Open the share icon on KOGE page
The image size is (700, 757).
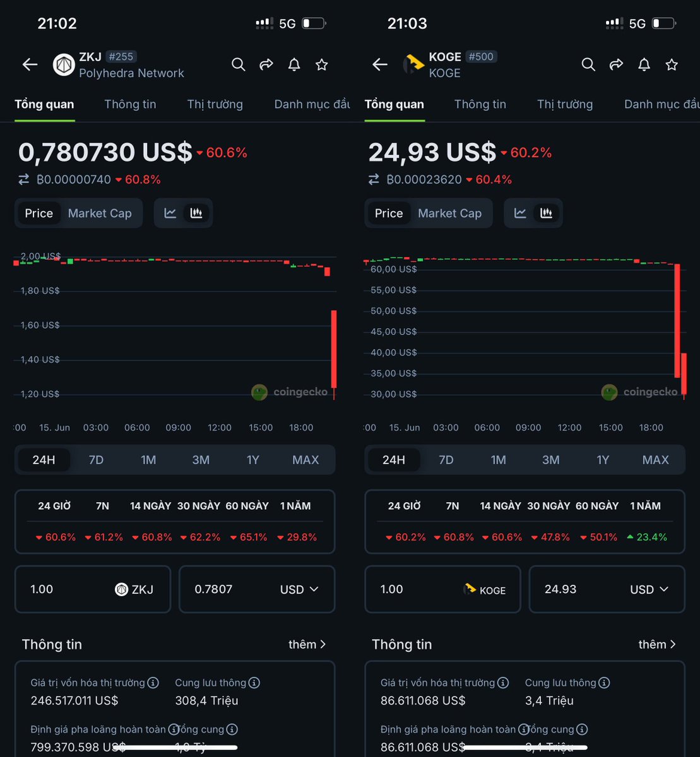click(616, 64)
